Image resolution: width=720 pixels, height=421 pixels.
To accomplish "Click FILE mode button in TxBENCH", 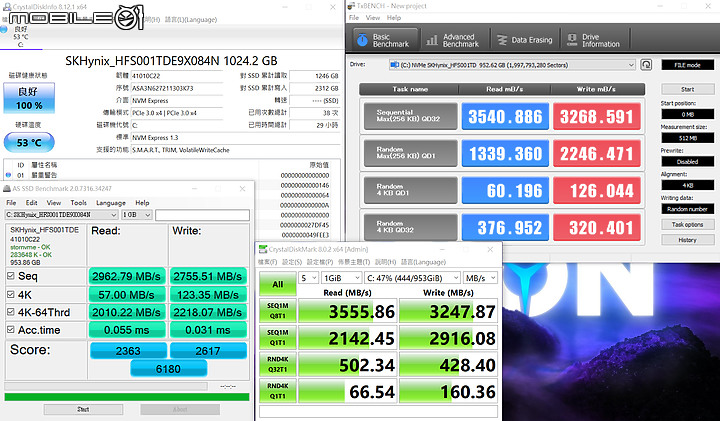I will pos(687,65).
